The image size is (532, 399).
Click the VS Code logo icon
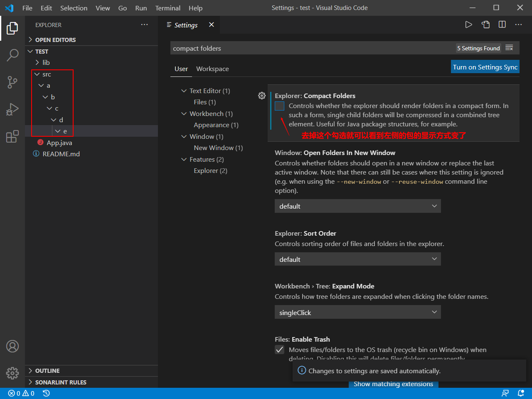pos(9,8)
